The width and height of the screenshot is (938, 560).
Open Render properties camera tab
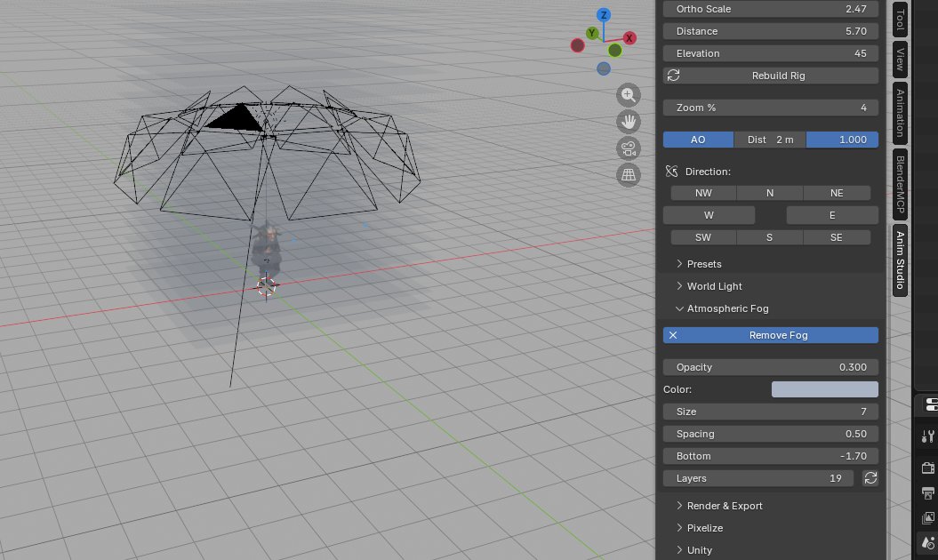pos(928,468)
